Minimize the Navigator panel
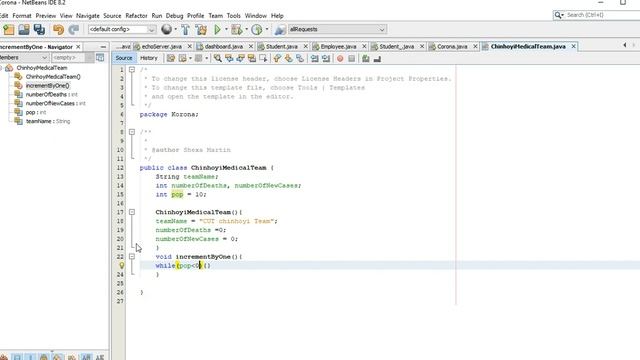 coord(103,47)
